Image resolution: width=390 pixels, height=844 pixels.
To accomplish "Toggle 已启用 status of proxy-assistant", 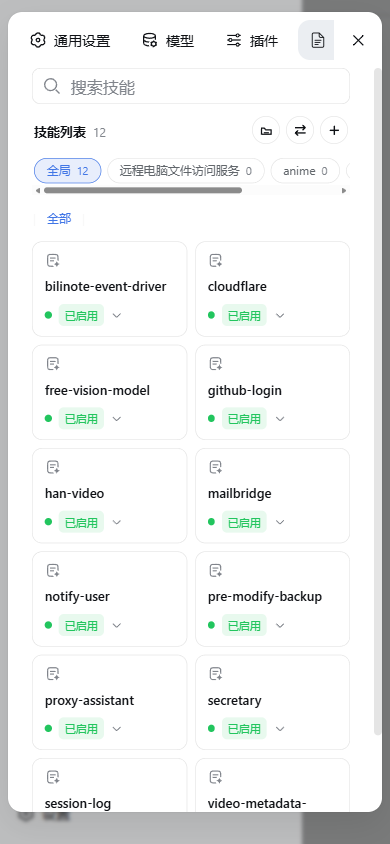I will coord(81,729).
